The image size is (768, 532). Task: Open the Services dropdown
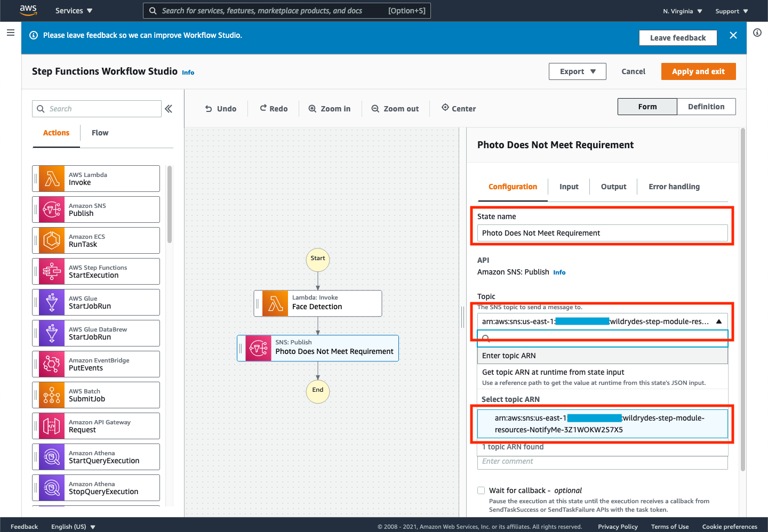74,11
